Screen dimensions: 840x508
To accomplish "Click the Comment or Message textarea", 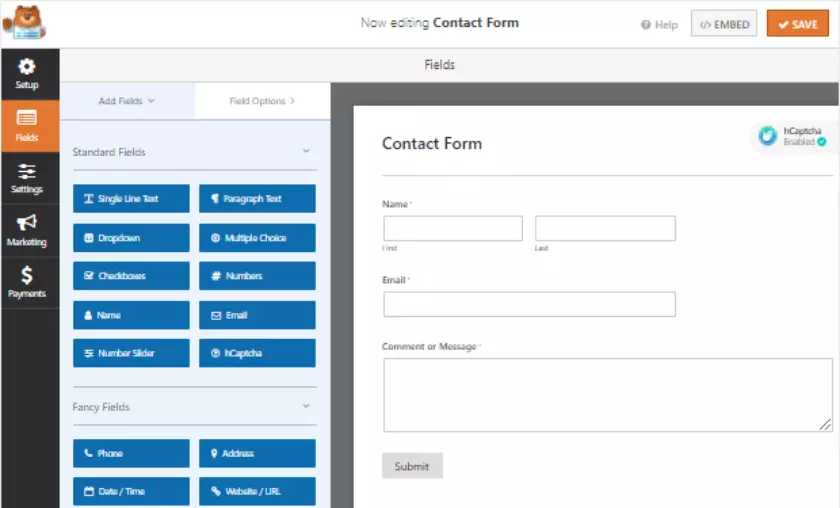I will point(608,395).
